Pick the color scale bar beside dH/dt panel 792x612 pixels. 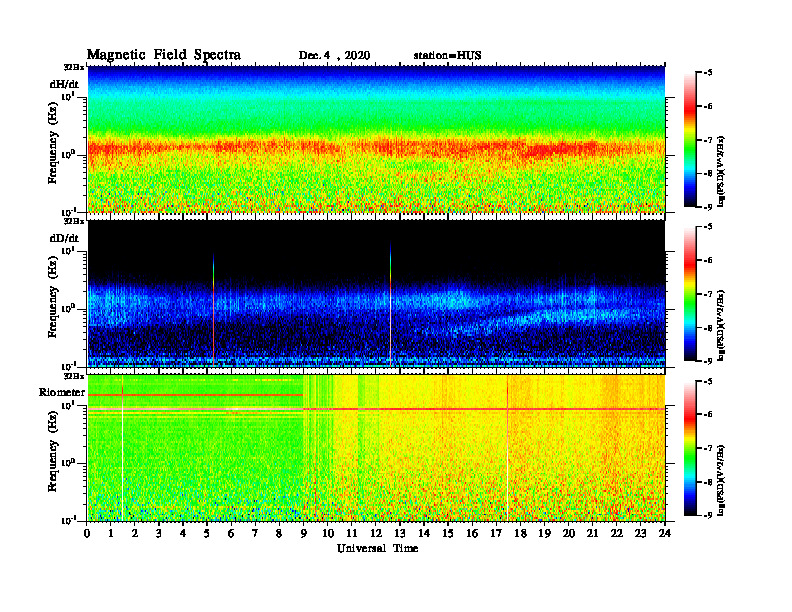689,140
